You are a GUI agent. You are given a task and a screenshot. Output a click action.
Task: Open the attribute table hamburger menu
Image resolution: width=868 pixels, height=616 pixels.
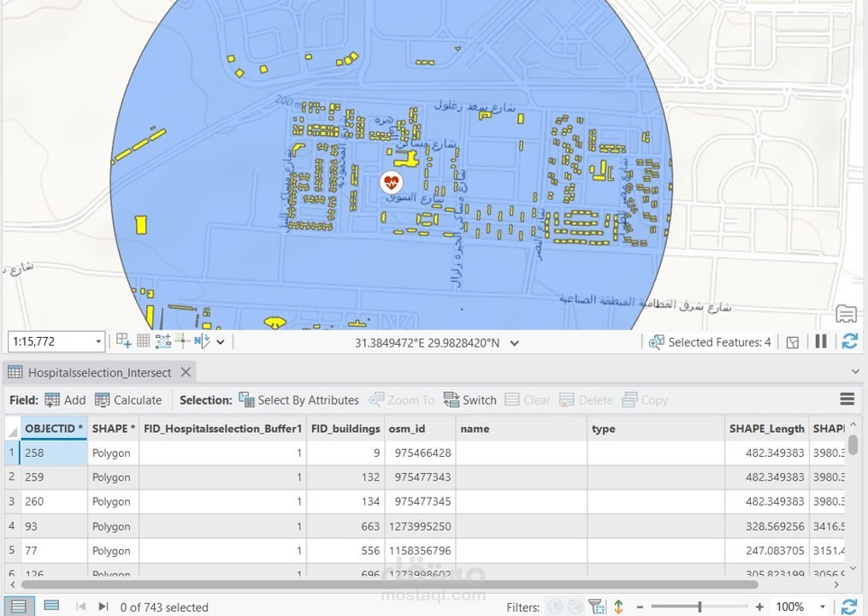(847, 400)
